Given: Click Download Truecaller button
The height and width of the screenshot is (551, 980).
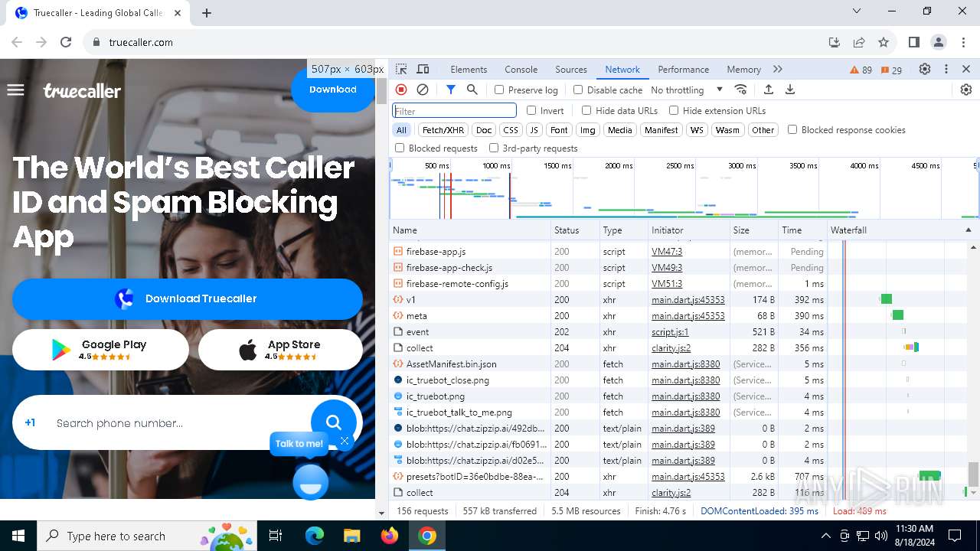Looking at the screenshot, I should click(x=188, y=298).
